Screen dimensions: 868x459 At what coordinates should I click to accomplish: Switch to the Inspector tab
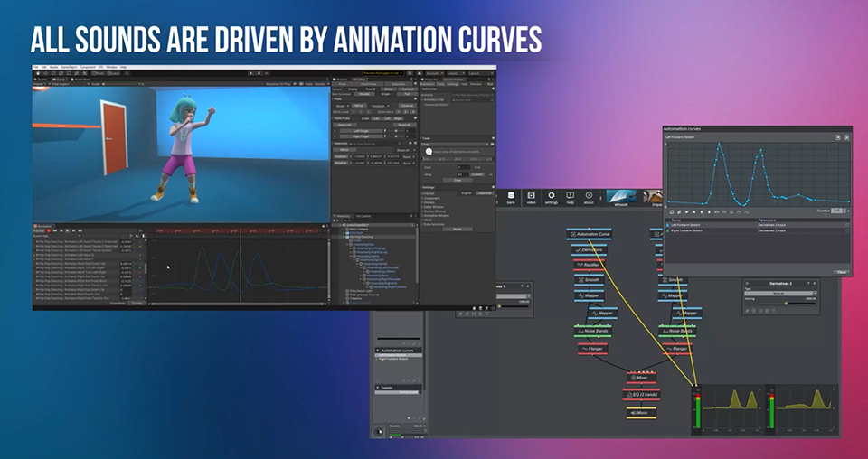pyautogui.click(x=429, y=80)
